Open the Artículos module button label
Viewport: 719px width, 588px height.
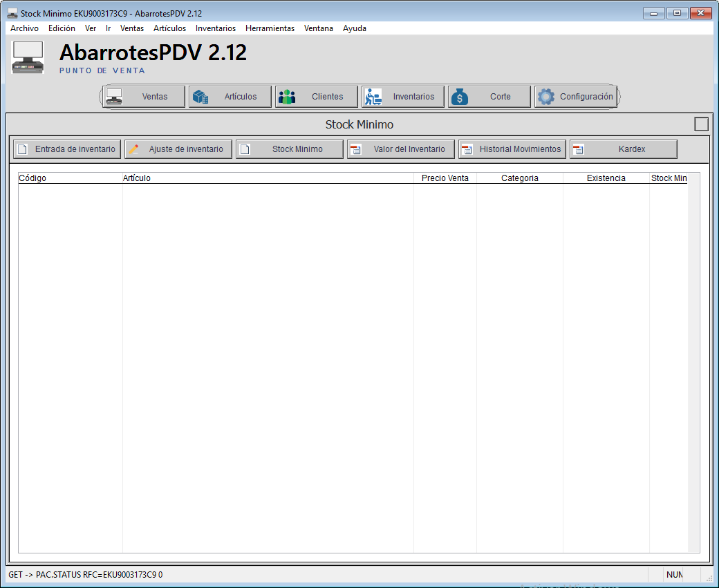click(x=241, y=97)
